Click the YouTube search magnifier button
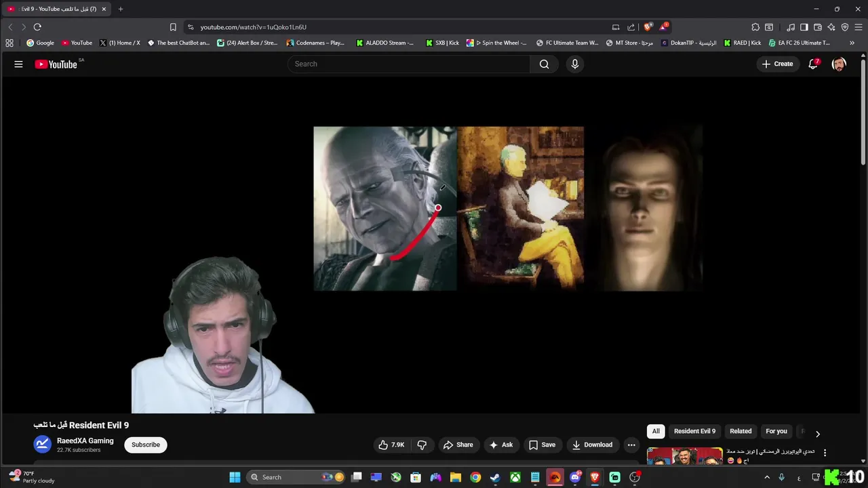This screenshot has width=868, height=488. pos(544,64)
